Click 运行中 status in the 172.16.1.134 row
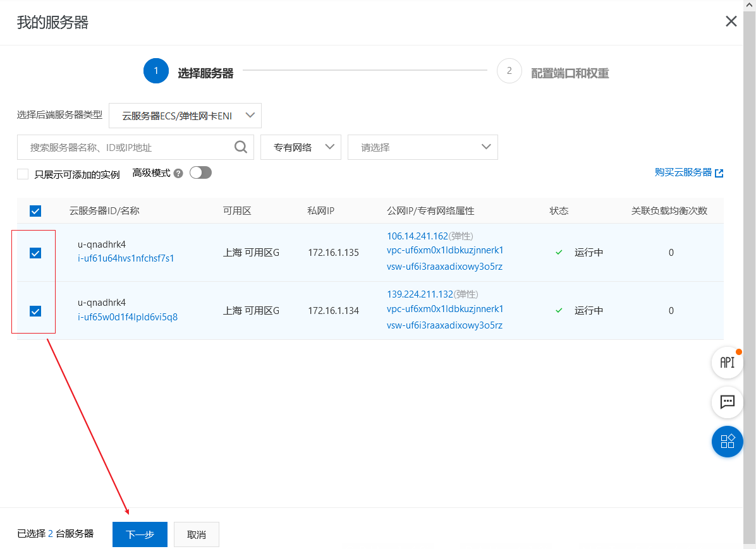 tap(588, 311)
